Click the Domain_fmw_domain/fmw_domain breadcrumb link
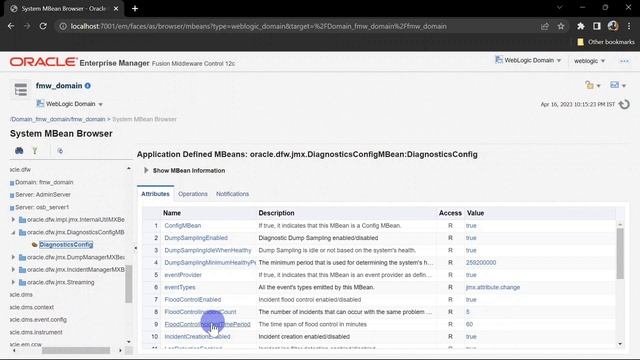The width and height of the screenshot is (640, 360). [58, 119]
